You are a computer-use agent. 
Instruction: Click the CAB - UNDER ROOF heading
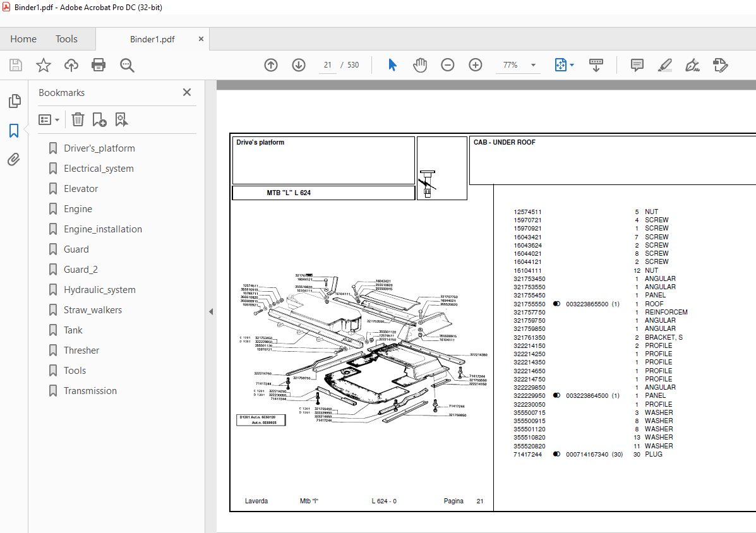505,142
